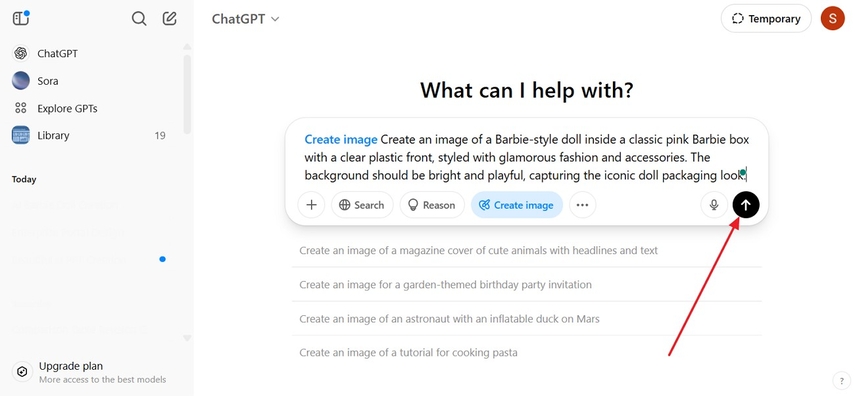Start voice dictation with microphone icon
This screenshot has width=855, height=396.
pyautogui.click(x=714, y=205)
